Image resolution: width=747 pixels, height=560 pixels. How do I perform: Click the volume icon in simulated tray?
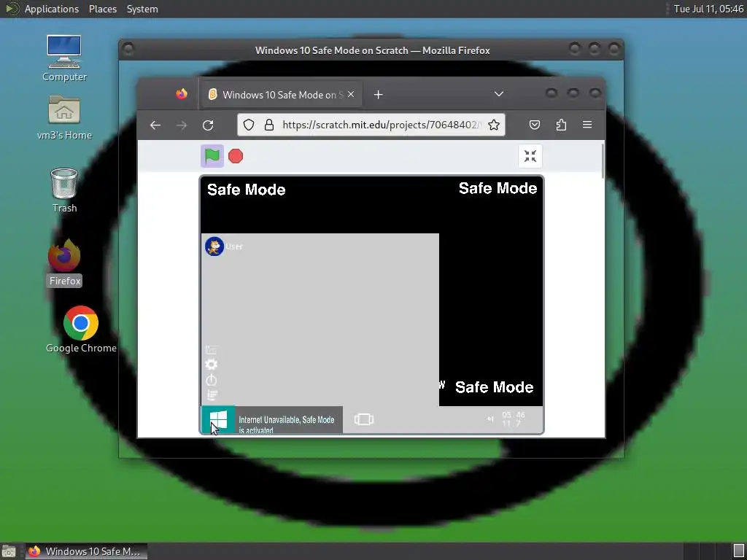click(x=489, y=419)
